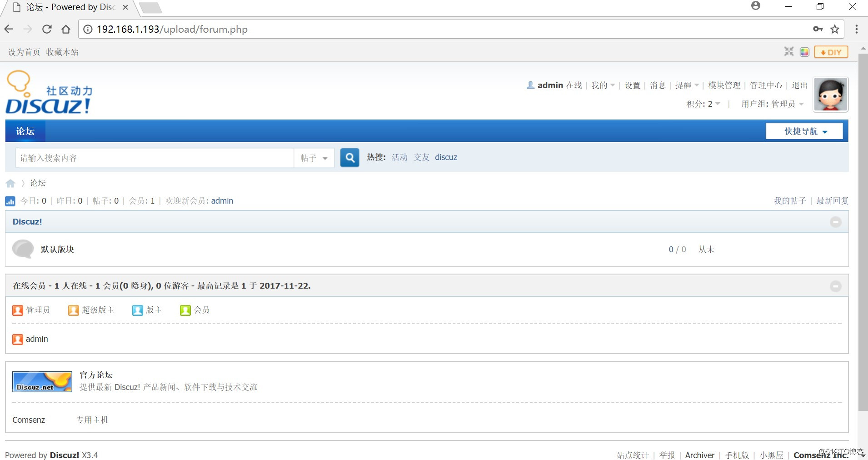The image size is (868, 460).
Task: Open 小黑屋 footer link
Action: pos(772,455)
